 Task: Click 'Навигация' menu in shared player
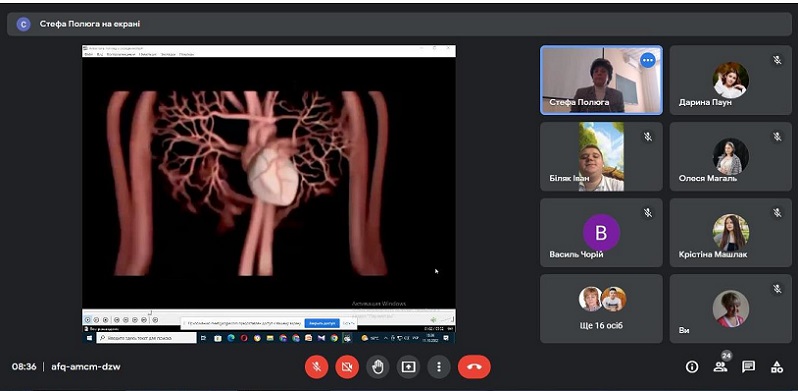pyautogui.click(x=148, y=54)
